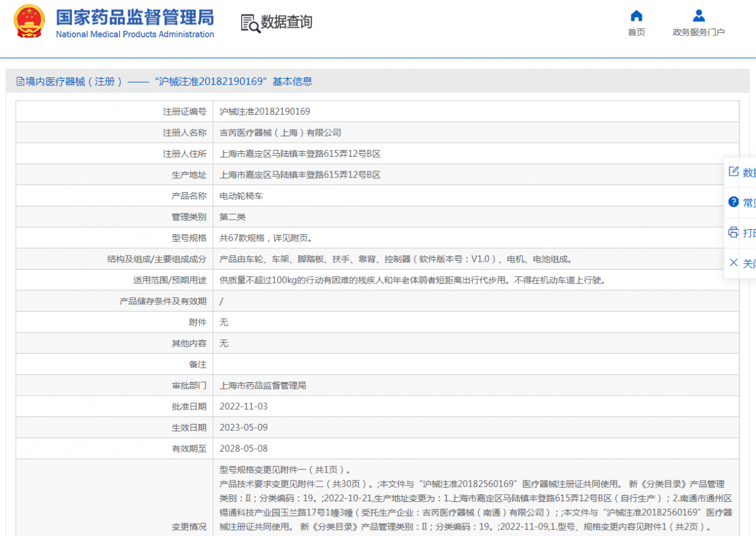Click the national emblem logo
Image resolution: width=756 pixels, height=536 pixels.
(x=29, y=21)
